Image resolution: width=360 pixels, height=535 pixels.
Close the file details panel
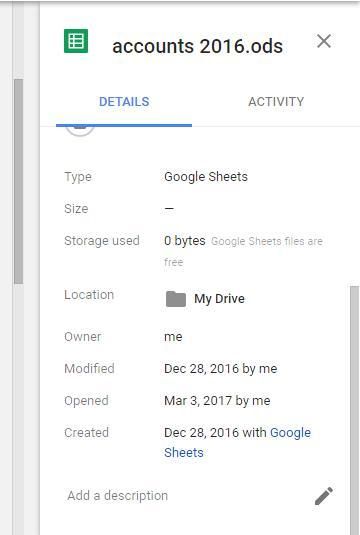point(323,41)
